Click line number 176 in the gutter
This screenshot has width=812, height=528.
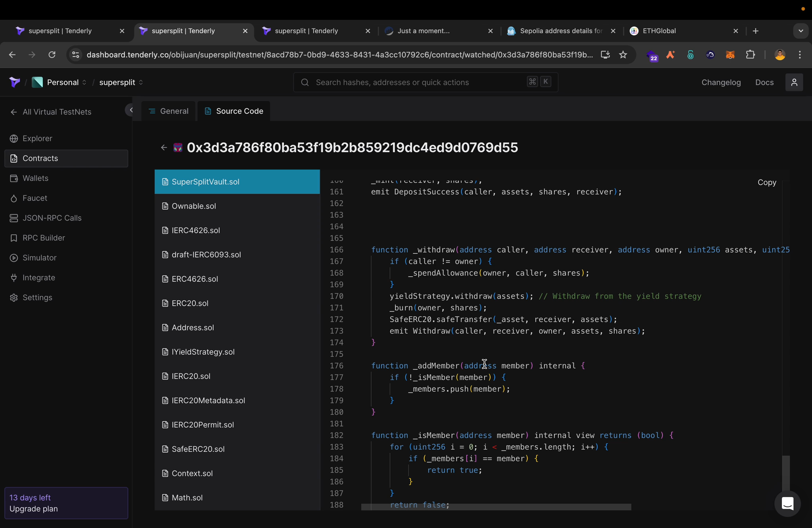pos(336,365)
